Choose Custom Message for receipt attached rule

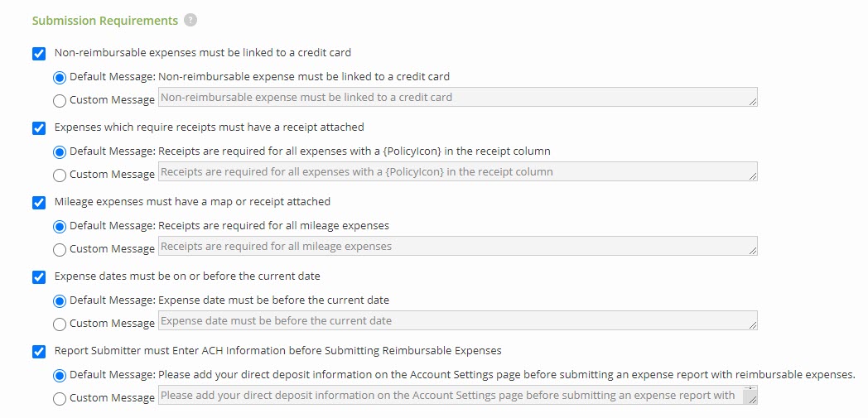(x=60, y=175)
